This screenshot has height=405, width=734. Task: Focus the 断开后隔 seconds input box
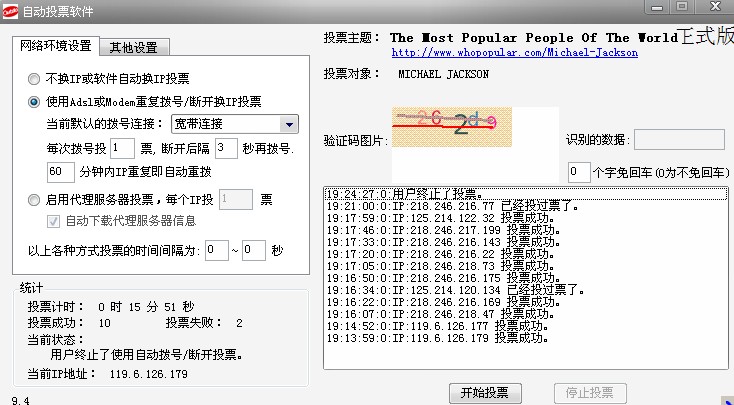[x=226, y=148]
